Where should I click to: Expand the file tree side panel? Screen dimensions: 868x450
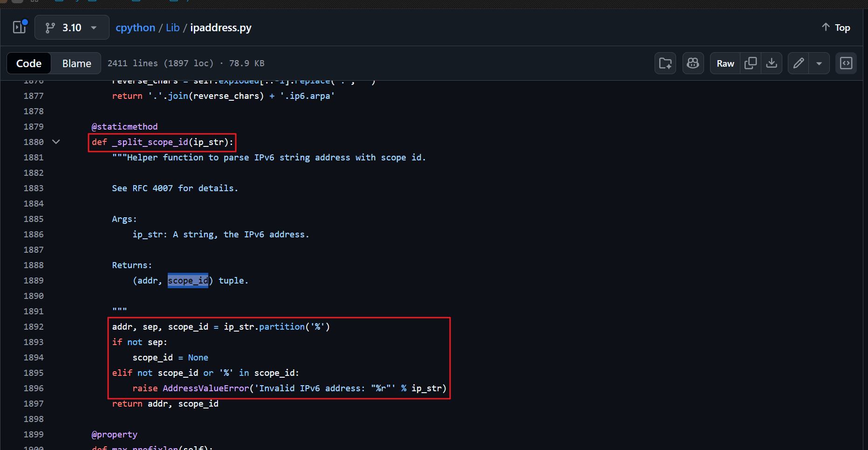[20, 27]
